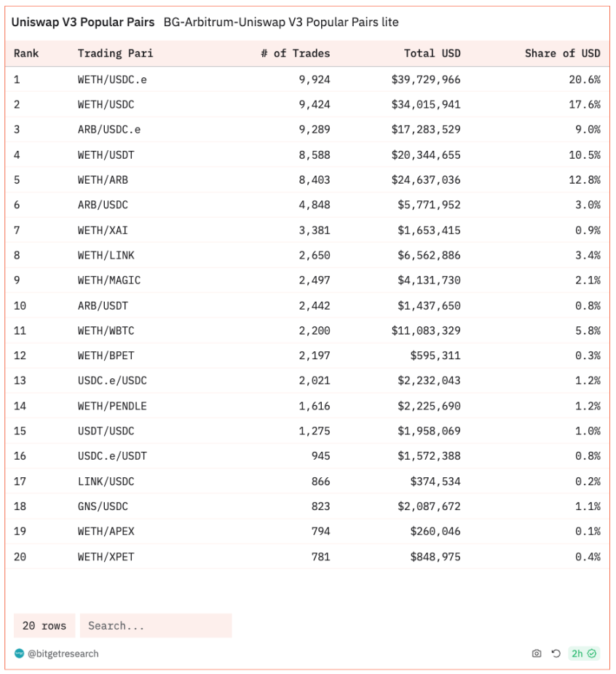Click the $24,637,036 Total USD value

426,180
